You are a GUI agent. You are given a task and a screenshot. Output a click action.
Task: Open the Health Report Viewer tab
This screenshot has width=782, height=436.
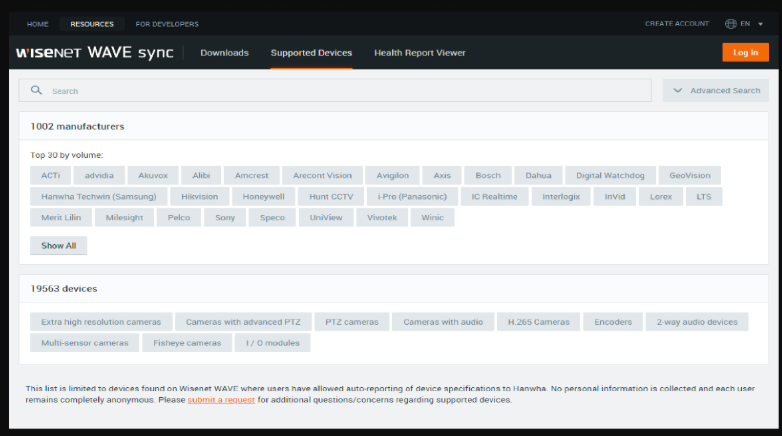(x=419, y=52)
